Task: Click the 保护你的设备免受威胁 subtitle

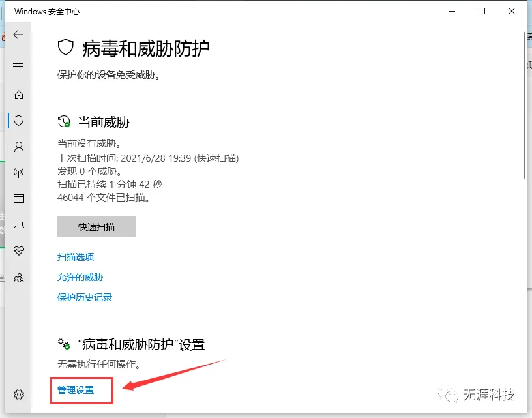Action: [109, 74]
